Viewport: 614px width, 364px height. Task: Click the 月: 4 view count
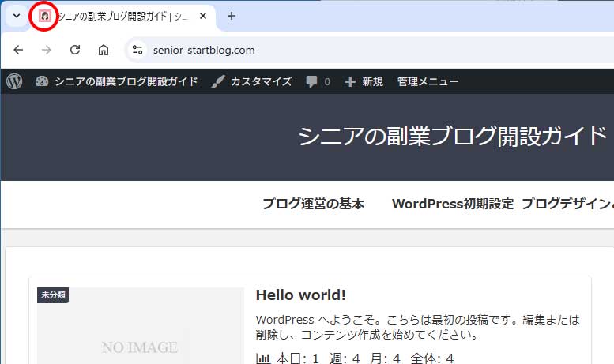pyautogui.click(x=386, y=358)
